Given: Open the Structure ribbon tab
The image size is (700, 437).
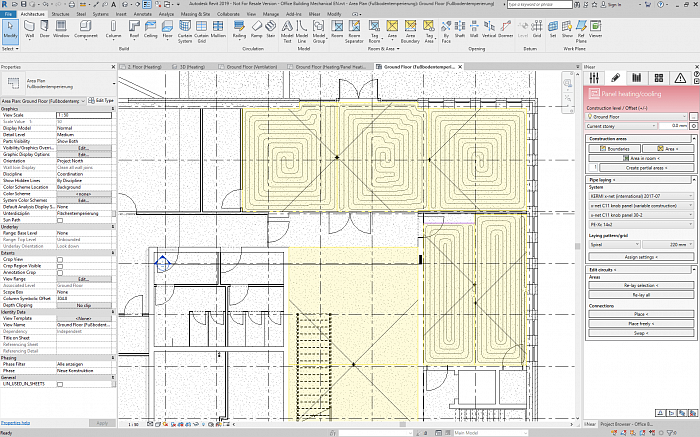Looking at the screenshot, I should click(60, 14).
